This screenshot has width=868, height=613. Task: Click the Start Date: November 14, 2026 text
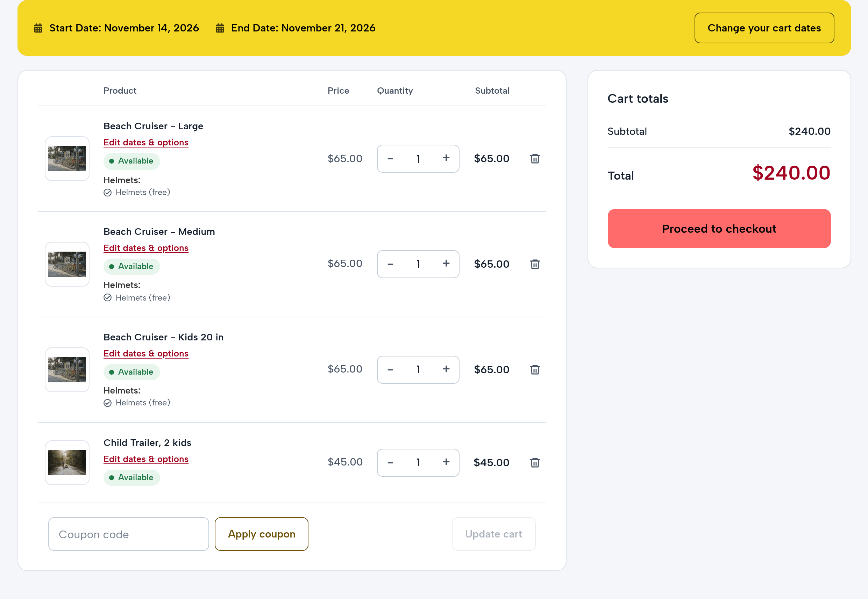[124, 28]
